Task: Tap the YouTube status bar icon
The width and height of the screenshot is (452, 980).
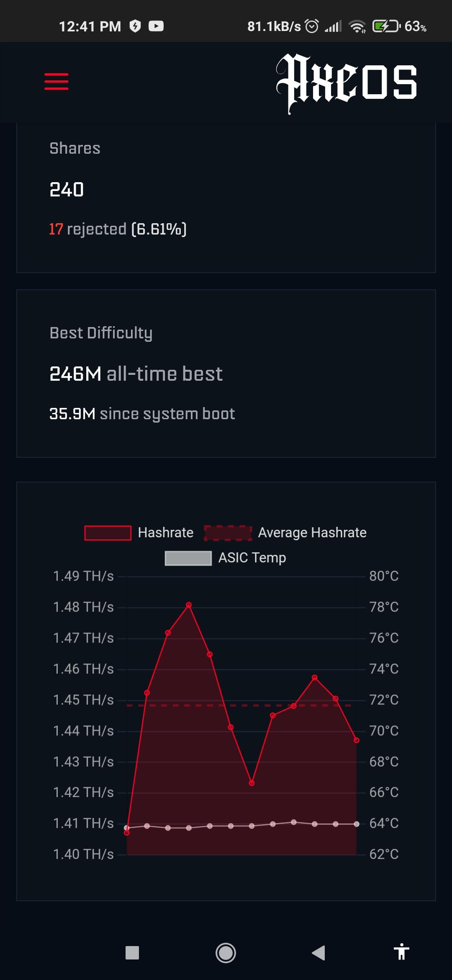Action: [156, 26]
